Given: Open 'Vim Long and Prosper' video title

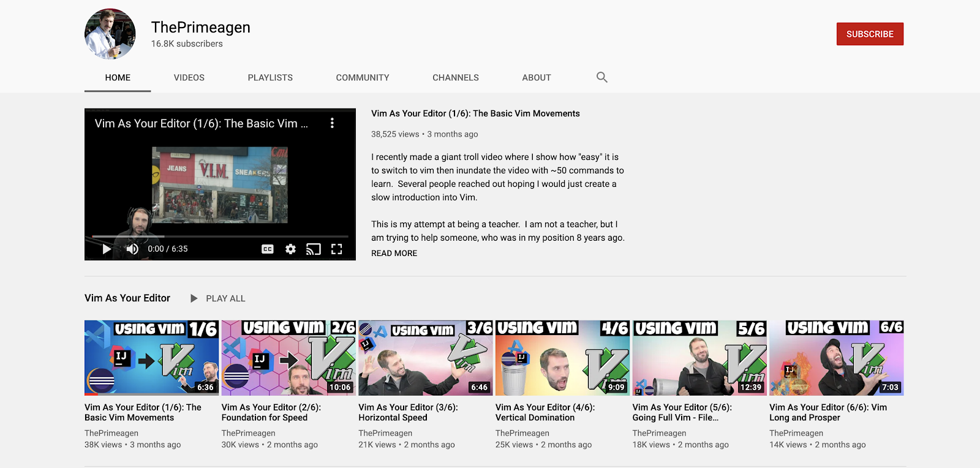Looking at the screenshot, I should (828, 412).
